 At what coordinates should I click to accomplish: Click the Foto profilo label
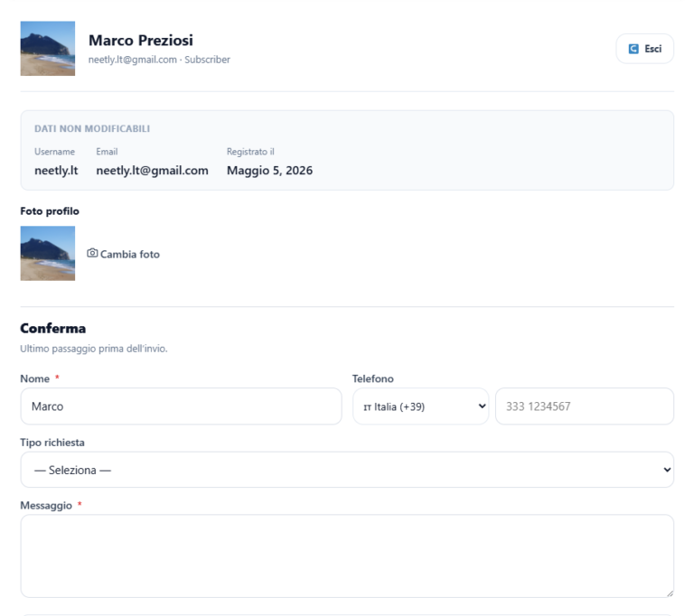50,211
